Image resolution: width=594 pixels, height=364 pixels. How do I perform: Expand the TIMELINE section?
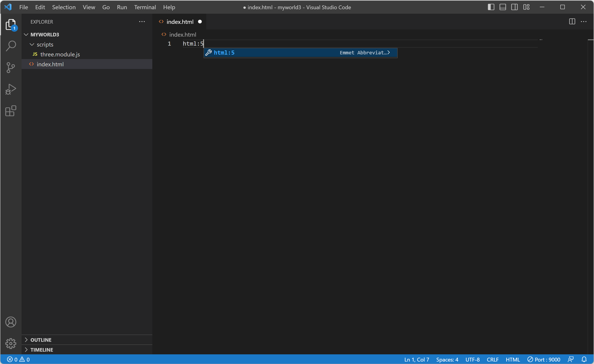42,350
